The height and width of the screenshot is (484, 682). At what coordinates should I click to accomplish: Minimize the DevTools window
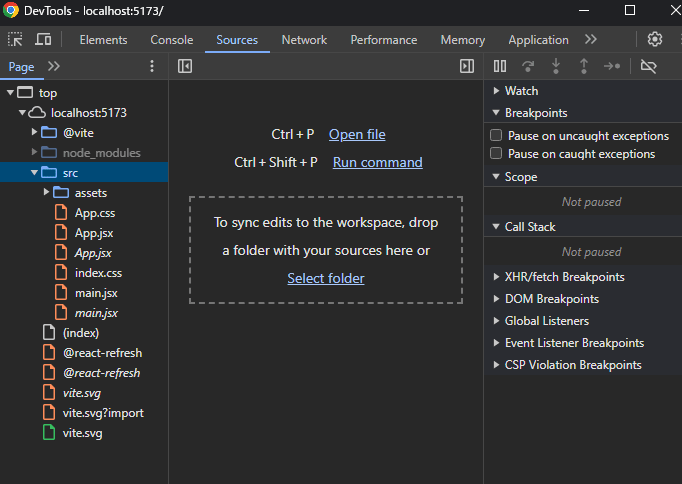pos(584,10)
